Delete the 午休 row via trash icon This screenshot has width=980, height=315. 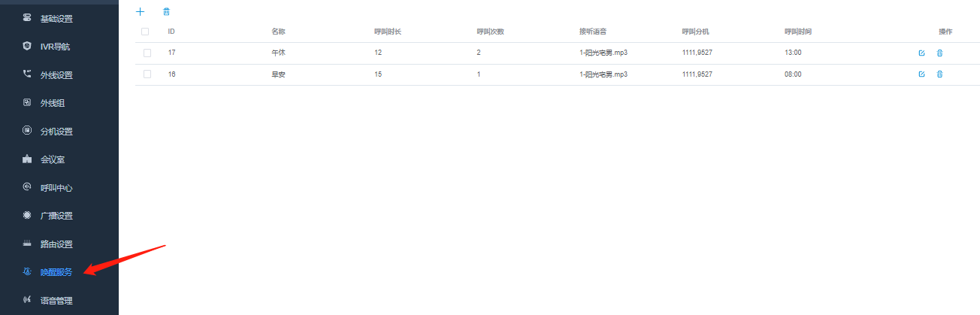point(939,53)
